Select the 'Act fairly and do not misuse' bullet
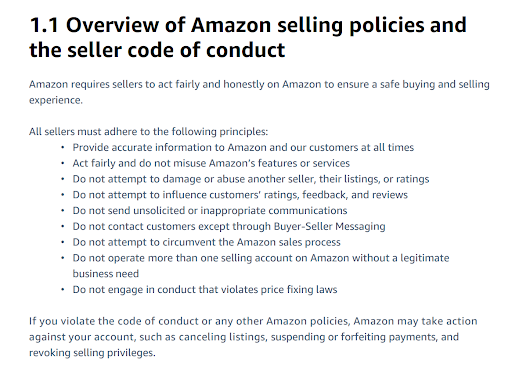 point(211,163)
